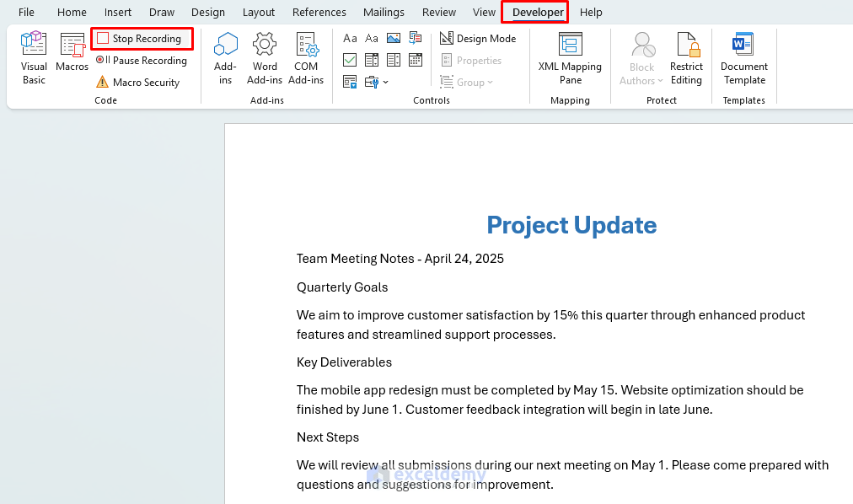853x504 pixels.
Task: Open the Add-ins store button
Action: click(225, 57)
